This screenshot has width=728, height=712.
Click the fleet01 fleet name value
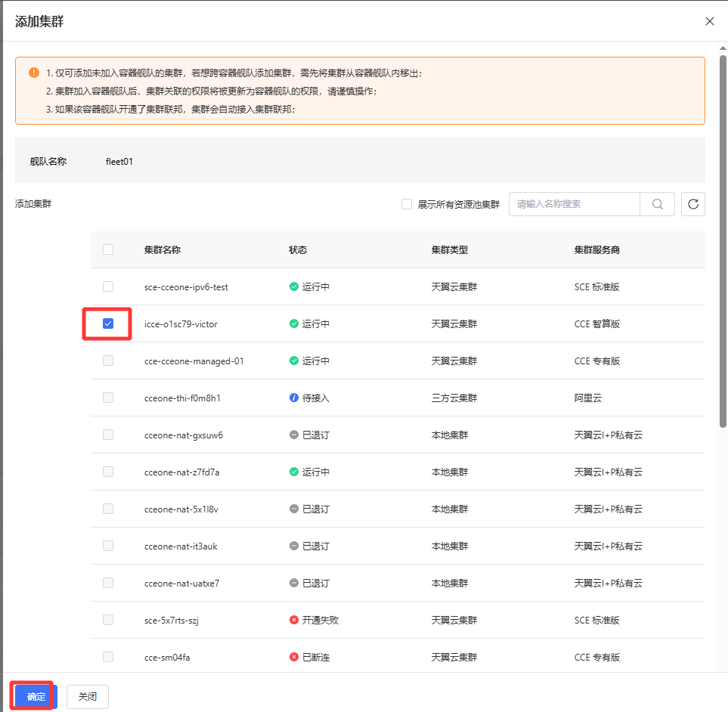[x=119, y=162]
